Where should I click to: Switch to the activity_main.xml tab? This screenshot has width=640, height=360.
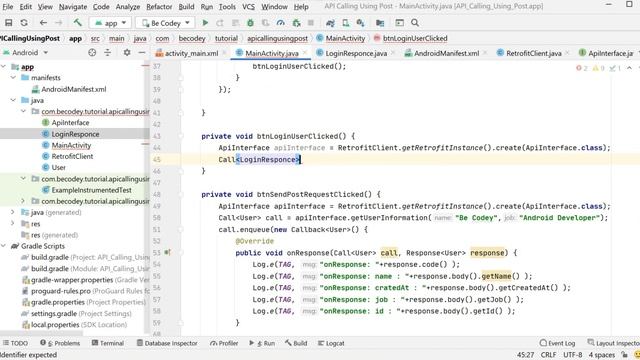pyautogui.click(x=187, y=53)
